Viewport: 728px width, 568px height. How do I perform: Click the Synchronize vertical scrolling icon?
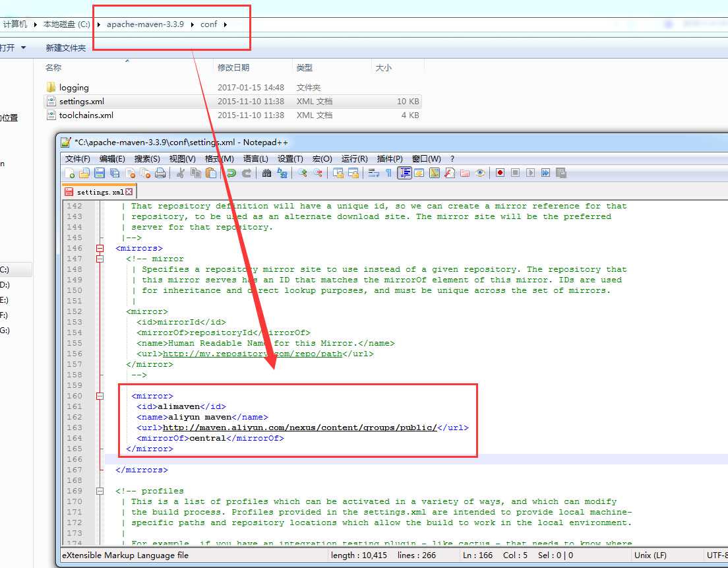point(338,174)
